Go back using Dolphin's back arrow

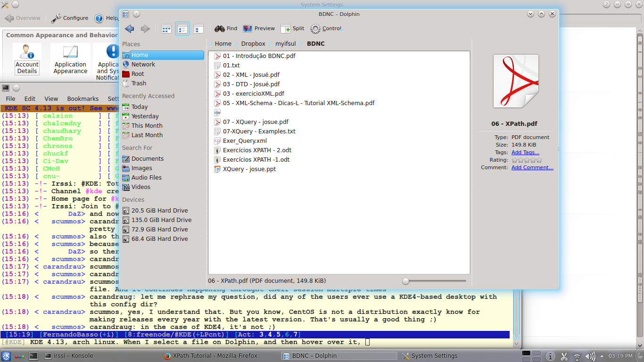tap(130, 29)
